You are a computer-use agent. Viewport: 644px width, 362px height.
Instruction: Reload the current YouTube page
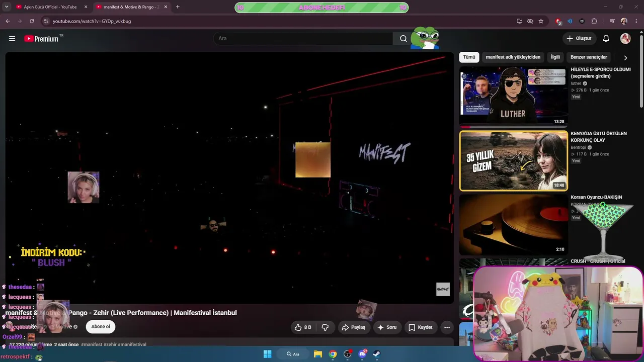pos(32,21)
